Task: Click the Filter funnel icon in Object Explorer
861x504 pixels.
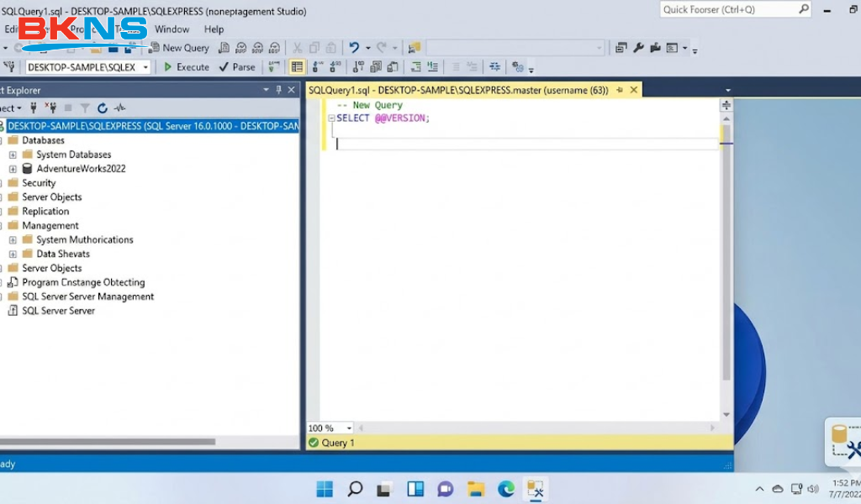Action: 85,108
